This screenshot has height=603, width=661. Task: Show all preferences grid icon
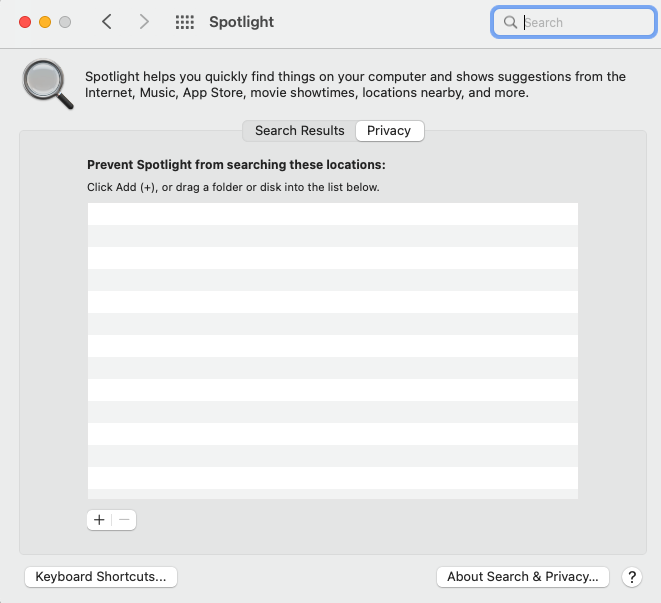185,22
